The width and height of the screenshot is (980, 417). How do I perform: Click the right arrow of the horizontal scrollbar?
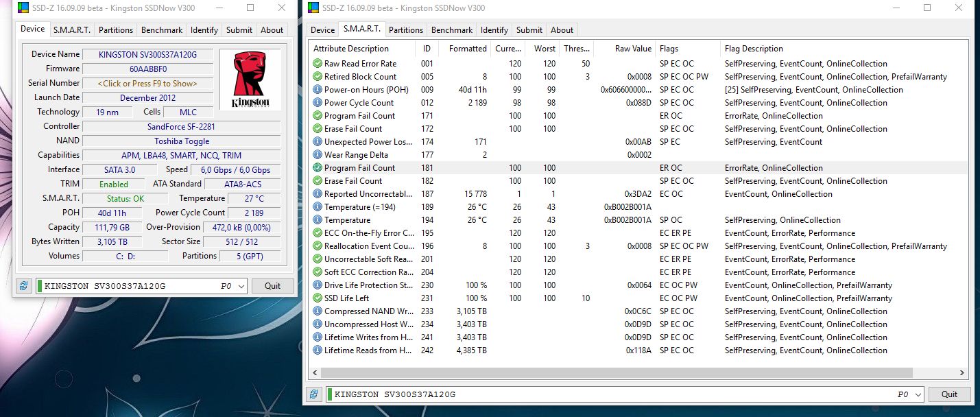point(961,373)
